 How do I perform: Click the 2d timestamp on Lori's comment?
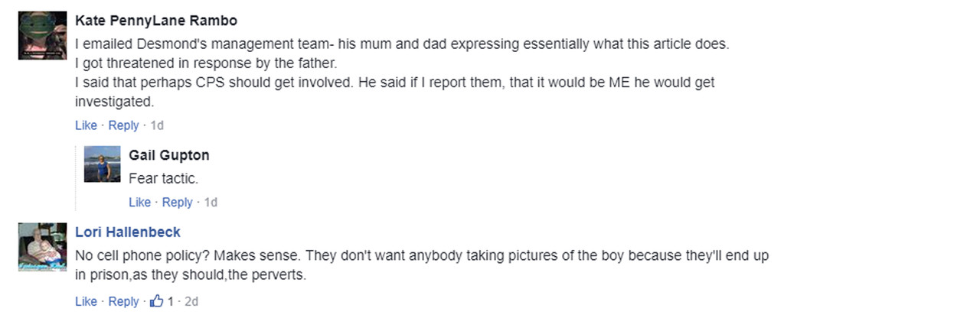(x=191, y=301)
